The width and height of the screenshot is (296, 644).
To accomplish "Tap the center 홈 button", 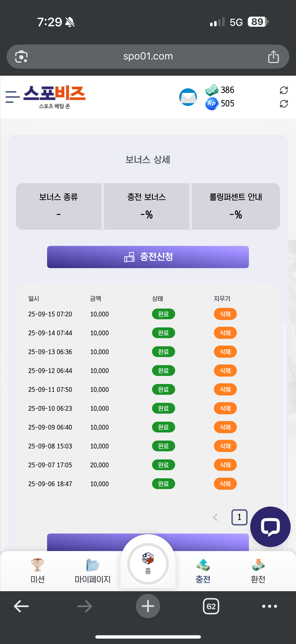I will pyautogui.click(x=148, y=564).
